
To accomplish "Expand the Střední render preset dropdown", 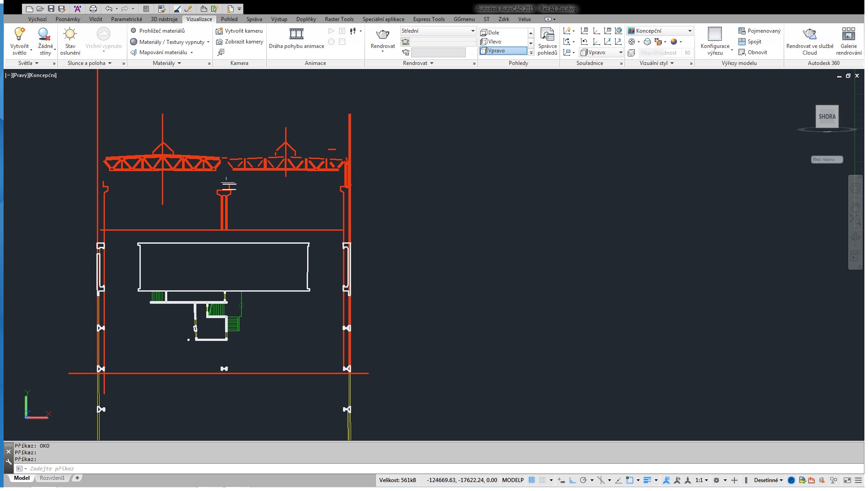I will click(473, 31).
